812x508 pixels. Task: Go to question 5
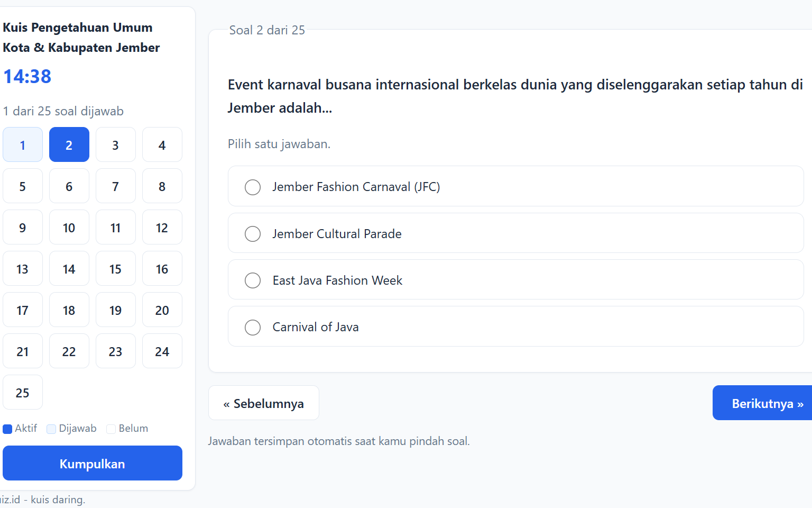click(23, 186)
